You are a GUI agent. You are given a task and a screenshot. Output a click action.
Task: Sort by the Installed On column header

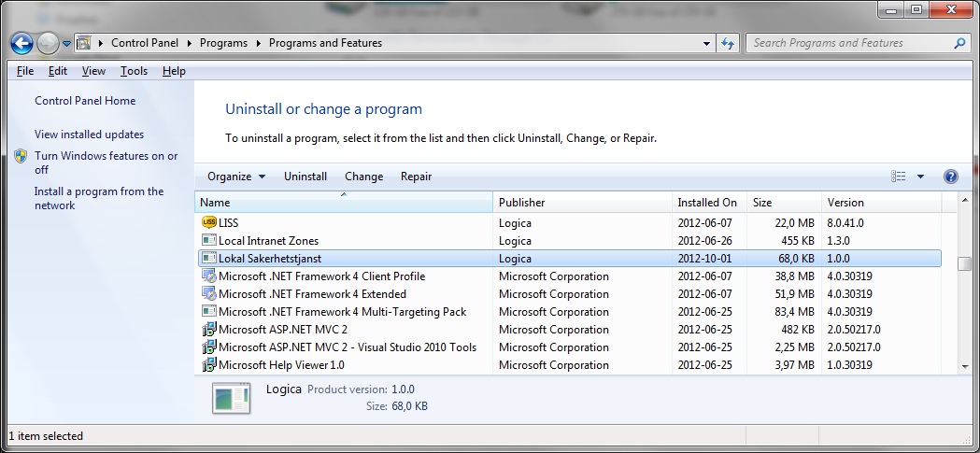point(709,203)
